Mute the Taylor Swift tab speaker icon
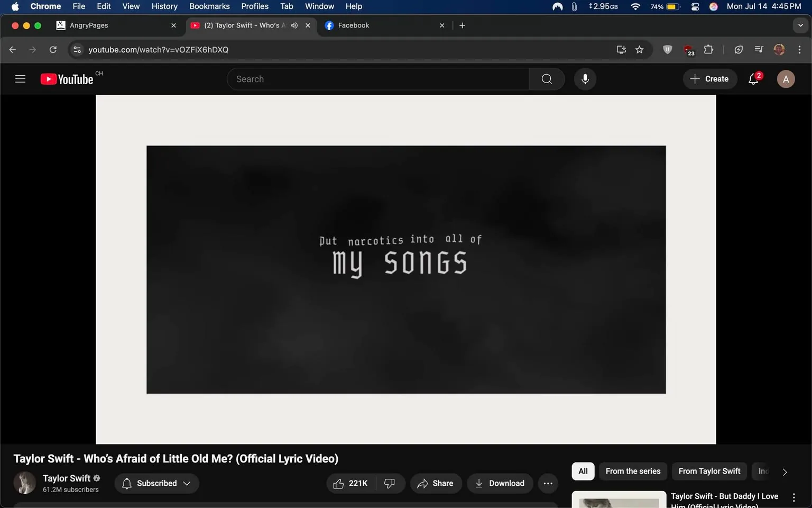Viewport: 812px width, 508px height. 294,25
